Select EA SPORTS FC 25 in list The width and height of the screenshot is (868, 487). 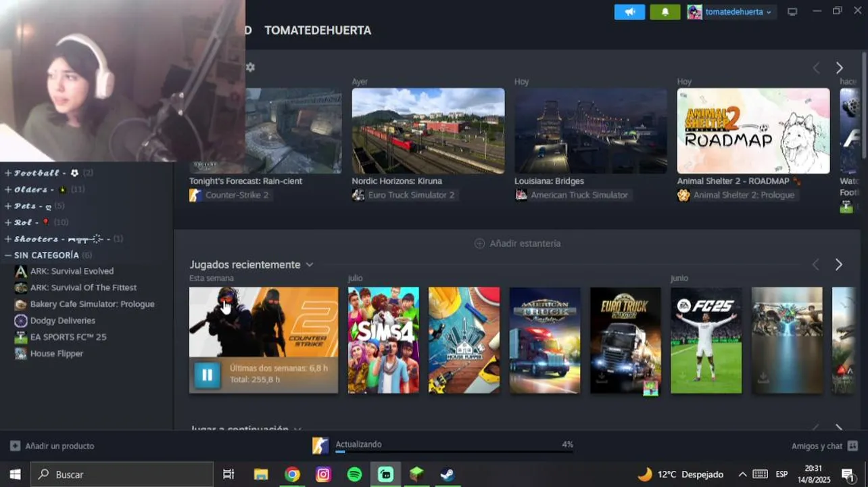[68, 337]
